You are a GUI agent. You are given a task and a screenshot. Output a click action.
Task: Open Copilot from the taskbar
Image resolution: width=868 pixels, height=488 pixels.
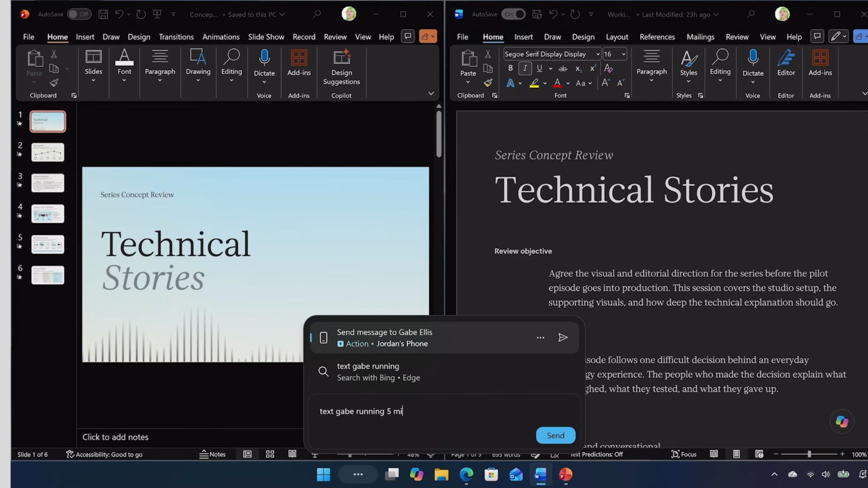click(416, 474)
